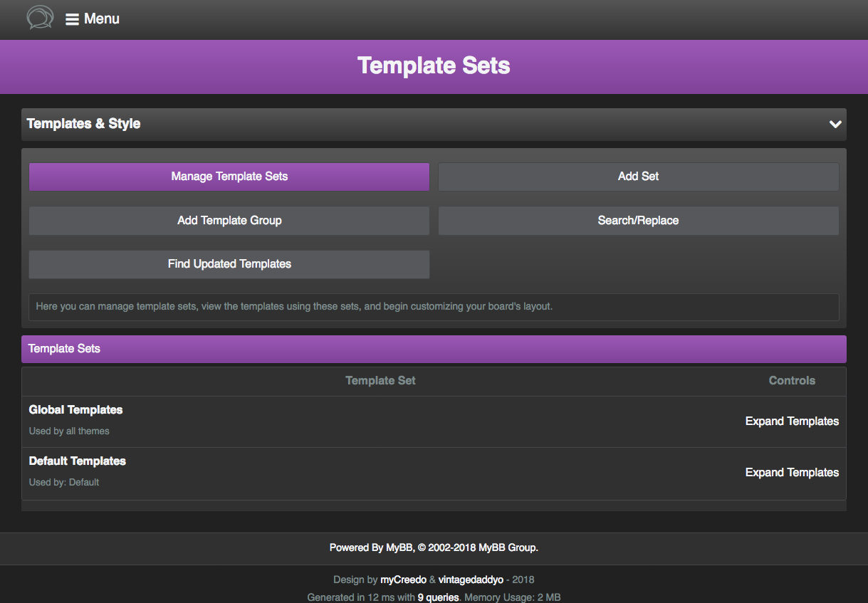Click the MyBB speech bubble logo
868x603 pixels.
point(40,18)
